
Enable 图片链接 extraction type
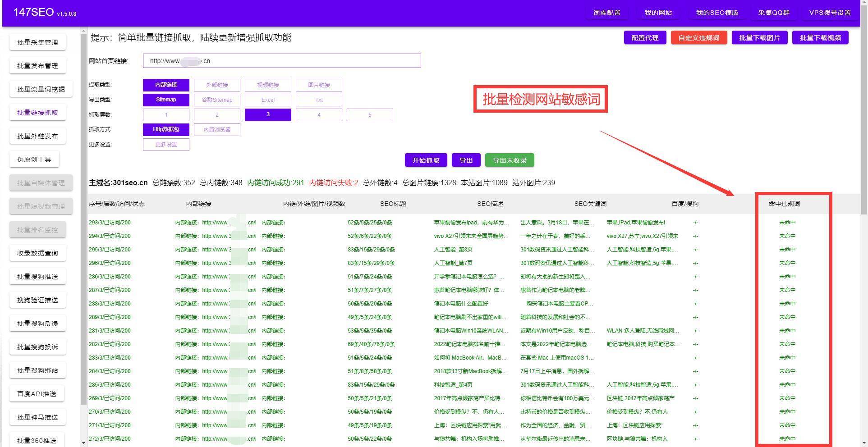pyautogui.click(x=319, y=85)
